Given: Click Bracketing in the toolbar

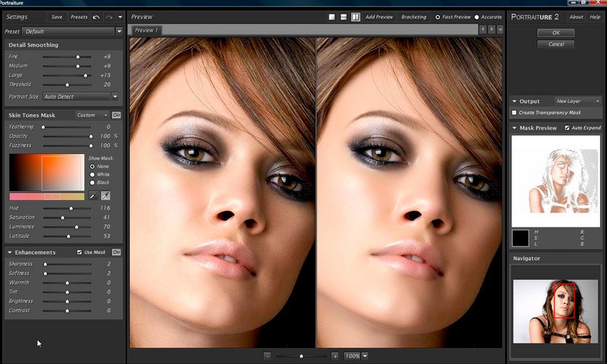Looking at the screenshot, I should 414,17.
